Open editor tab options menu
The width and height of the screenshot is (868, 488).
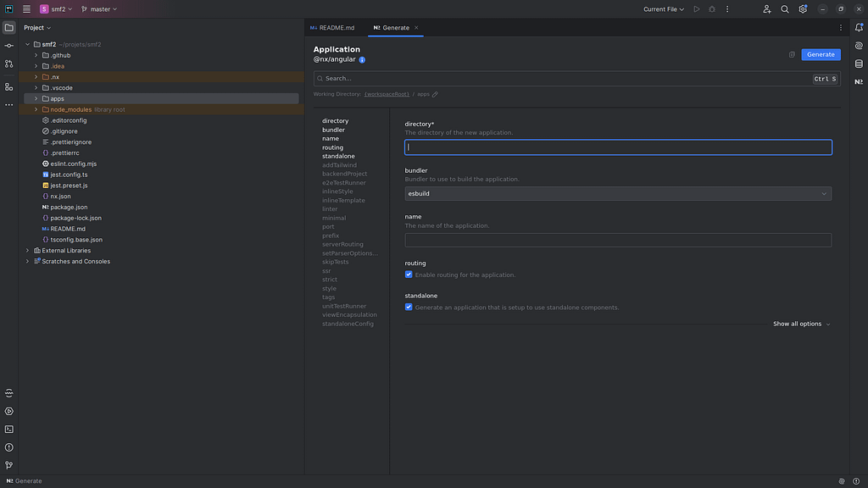pyautogui.click(x=840, y=28)
